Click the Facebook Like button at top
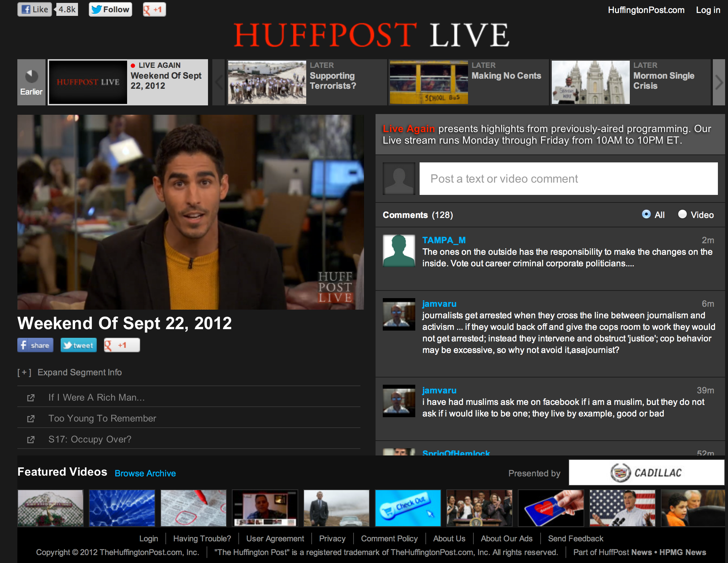Screen dimensions: 728x563 click(x=35, y=9)
